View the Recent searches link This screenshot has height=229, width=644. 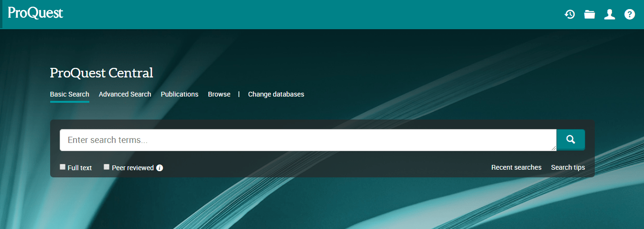(516, 167)
